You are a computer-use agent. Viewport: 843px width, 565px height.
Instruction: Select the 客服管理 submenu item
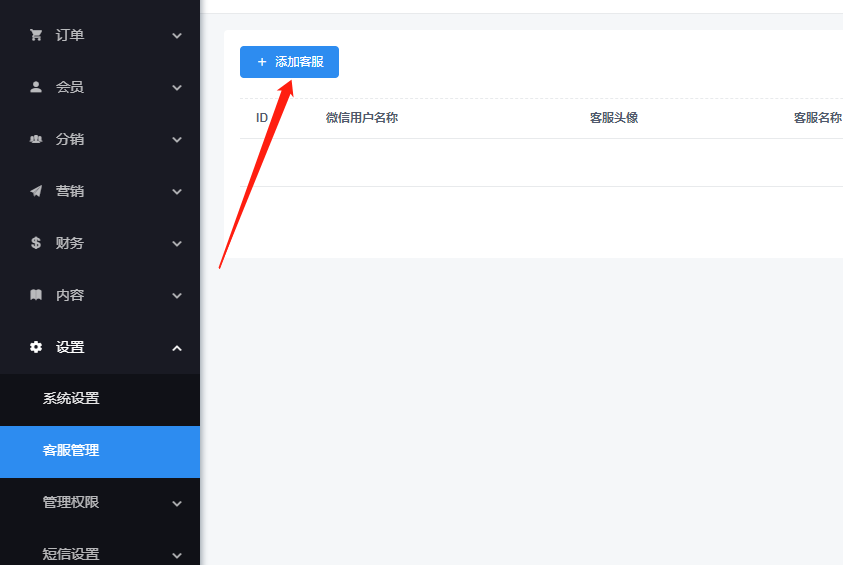coord(100,452)
